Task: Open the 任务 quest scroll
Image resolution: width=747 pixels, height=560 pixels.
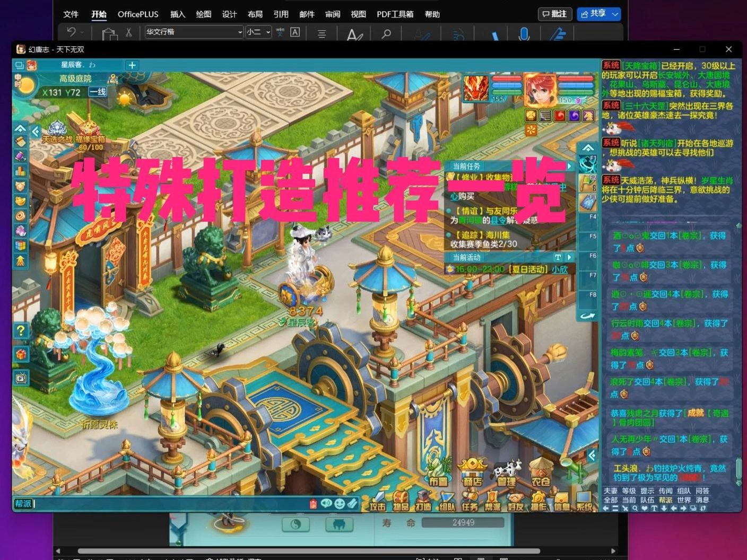Action: tap(470, 502)
